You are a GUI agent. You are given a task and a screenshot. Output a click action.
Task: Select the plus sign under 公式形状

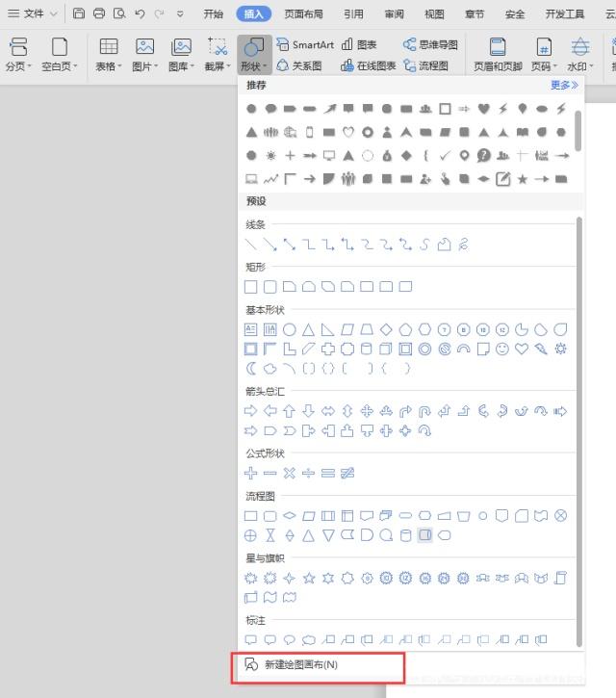251,473
